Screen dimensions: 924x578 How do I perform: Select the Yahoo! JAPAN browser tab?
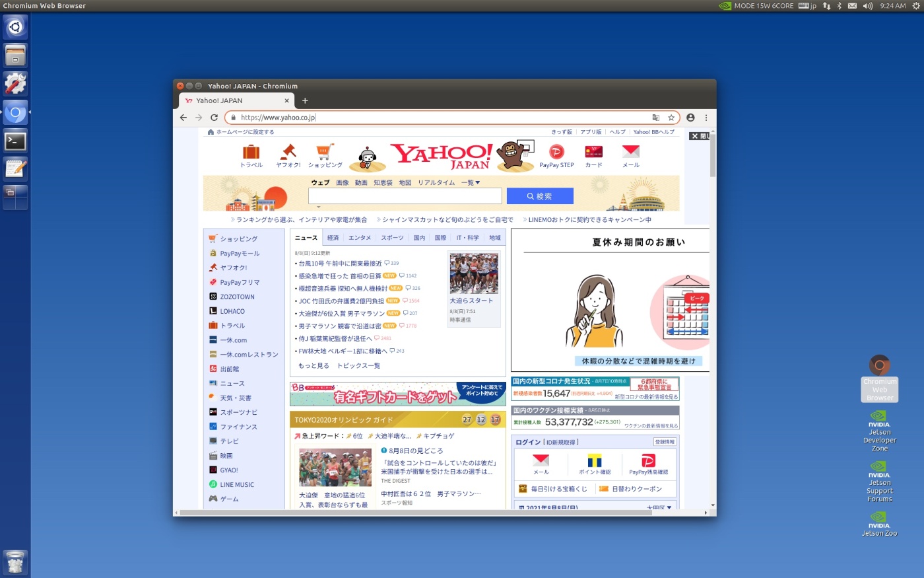click(236, 100)
